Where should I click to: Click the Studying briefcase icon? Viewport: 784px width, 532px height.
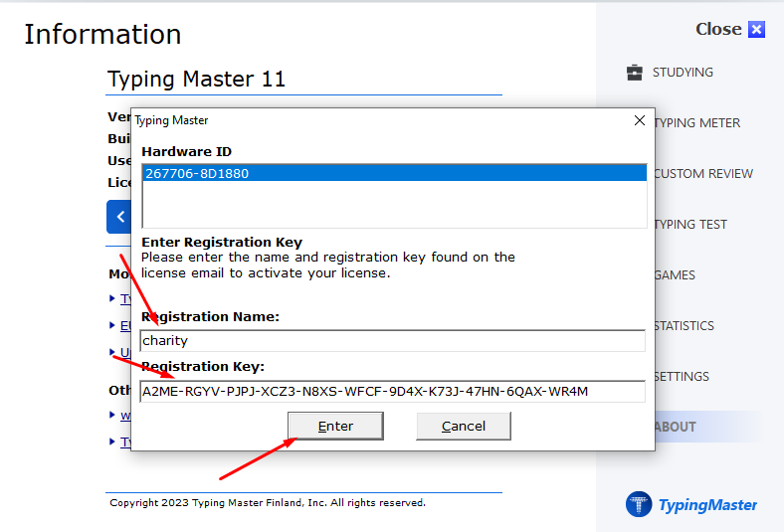(634, 73)
